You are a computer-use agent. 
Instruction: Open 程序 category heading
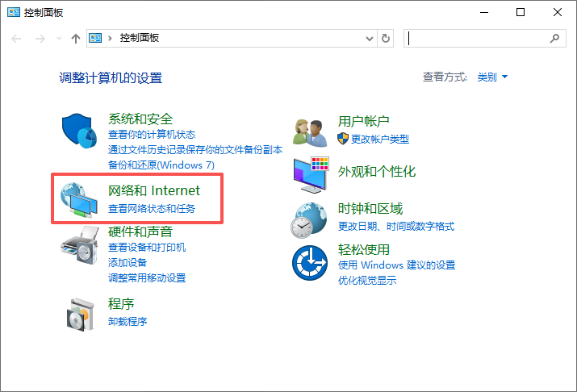coord(121,304)
